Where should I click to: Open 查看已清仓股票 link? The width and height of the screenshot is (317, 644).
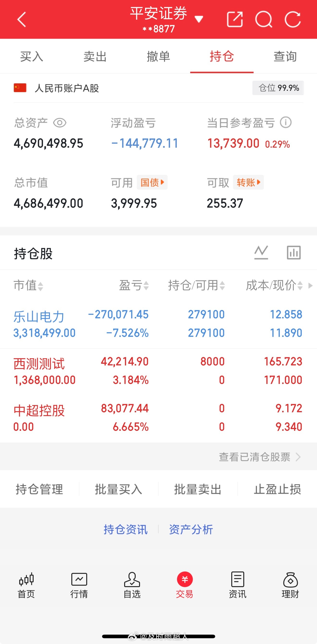(260, 457)
